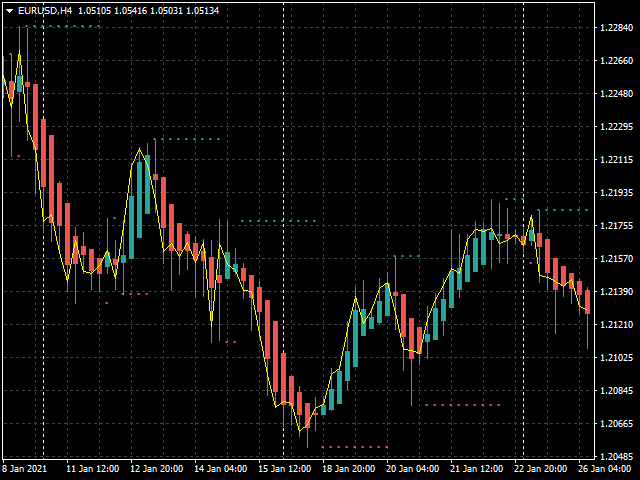Select the 21 Jan 12:00 time label
This screenshot has height=480, width=640.
(x=477, y=468)
